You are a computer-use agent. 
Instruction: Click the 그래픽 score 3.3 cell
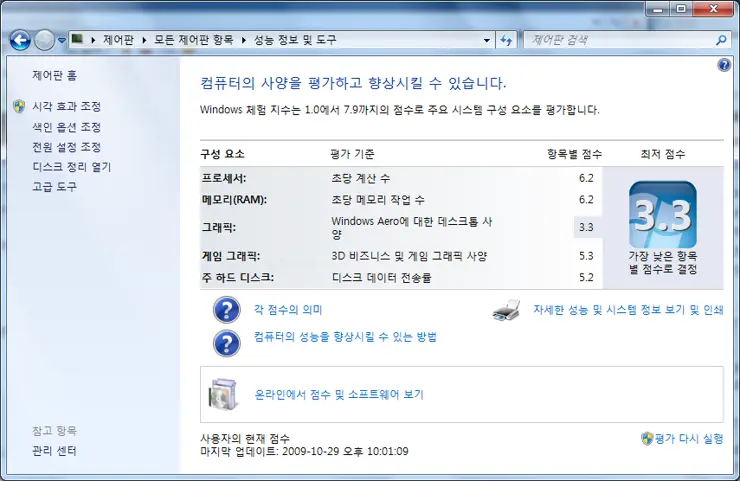click(x=586, y=227)
